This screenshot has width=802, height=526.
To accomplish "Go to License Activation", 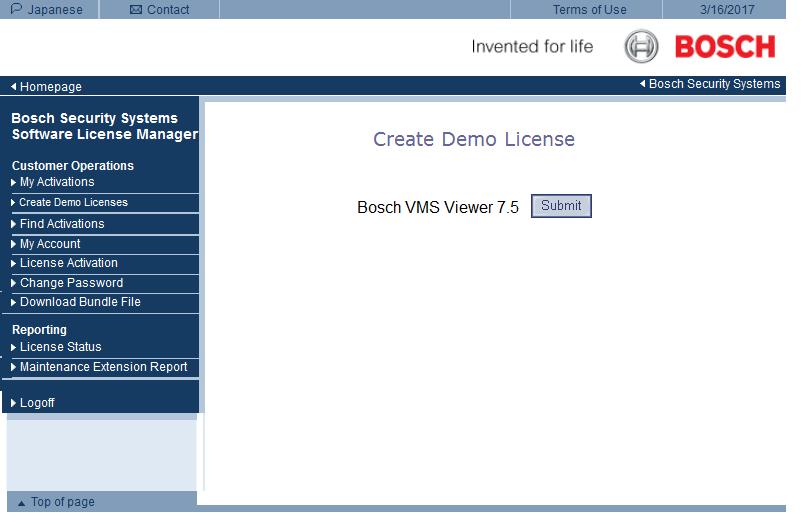I will 69,263.
